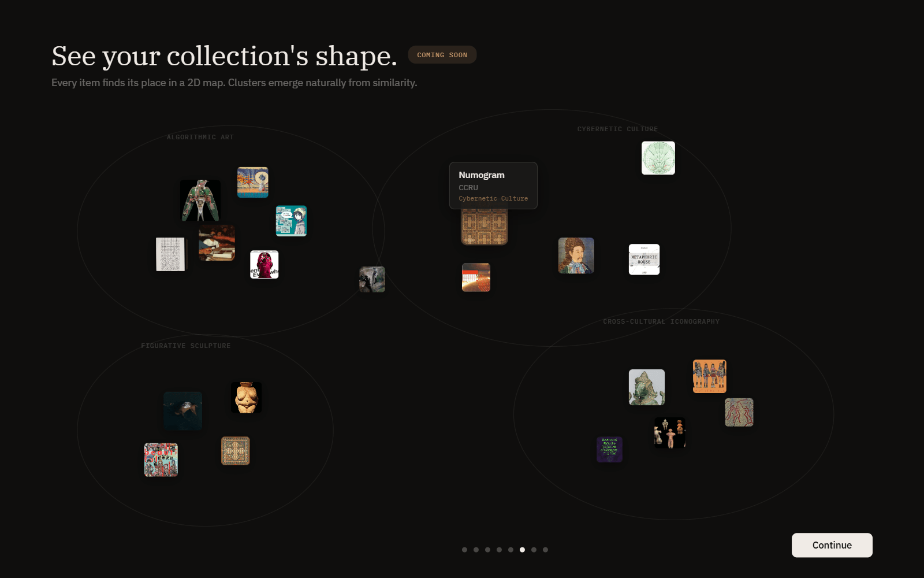
Task: Click the Numogram tooltip title
Action: (x=482, y=175)
